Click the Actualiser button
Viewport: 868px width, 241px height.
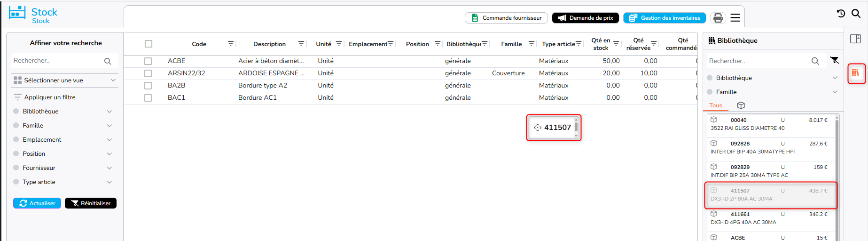click(37, 203)
